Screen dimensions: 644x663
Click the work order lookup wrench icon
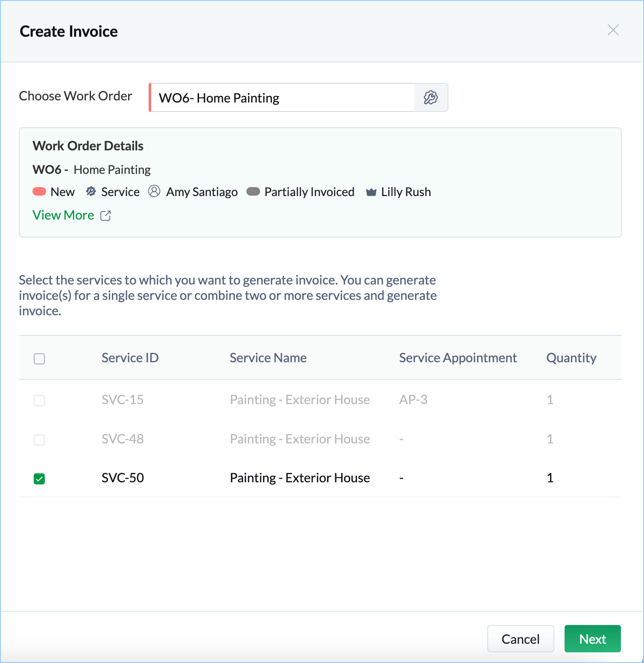[430, 97]
